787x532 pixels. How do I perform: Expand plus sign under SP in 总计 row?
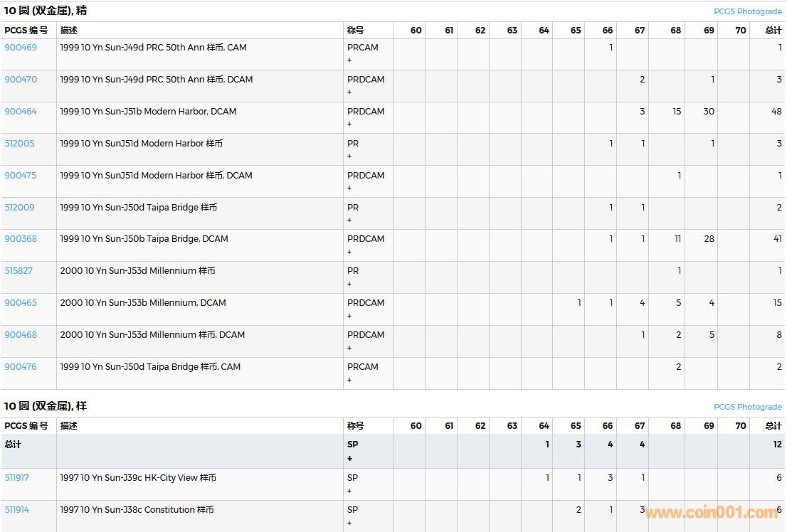(349, 459)
